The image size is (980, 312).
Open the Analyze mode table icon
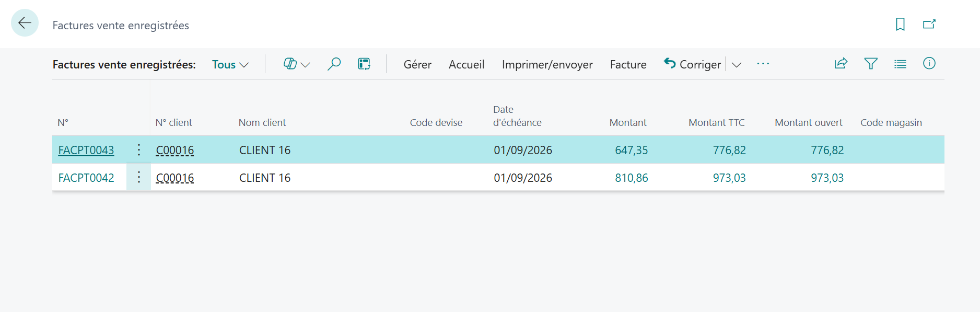364,64
